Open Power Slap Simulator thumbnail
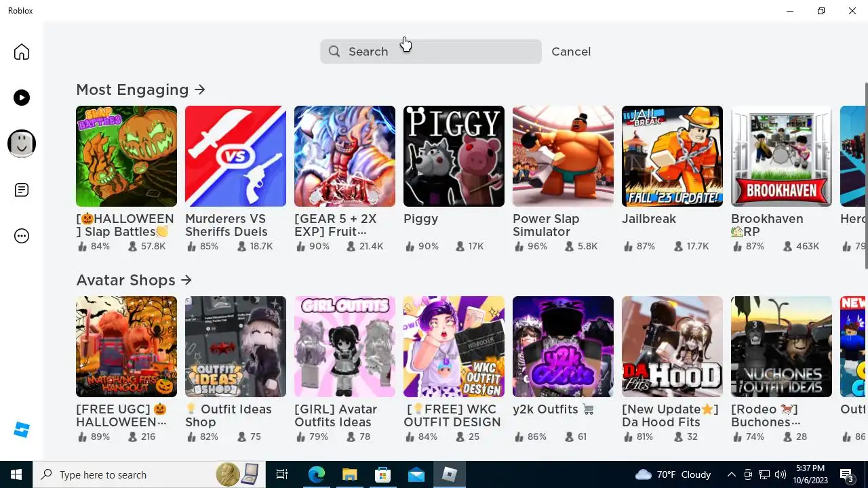This screenshot has width=868, height=488. click(563, 156)
